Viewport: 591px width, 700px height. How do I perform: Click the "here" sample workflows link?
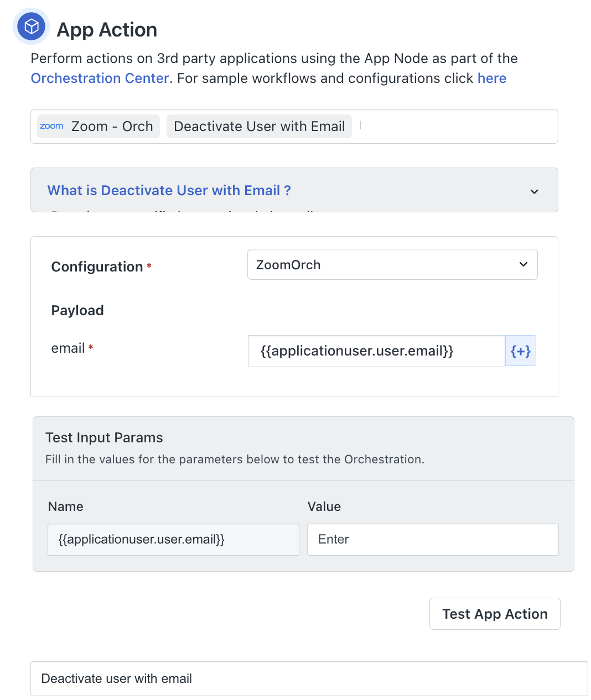(x=491, y=78)
